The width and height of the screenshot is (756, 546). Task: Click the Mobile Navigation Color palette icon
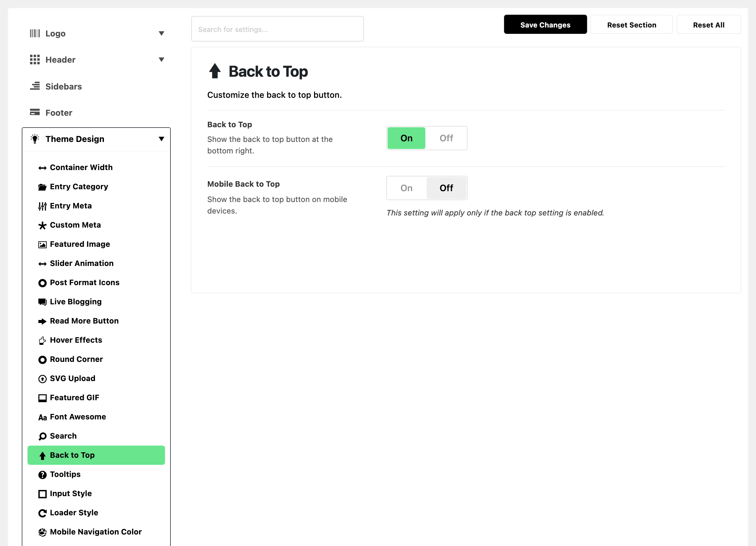(x=42, y=532)
